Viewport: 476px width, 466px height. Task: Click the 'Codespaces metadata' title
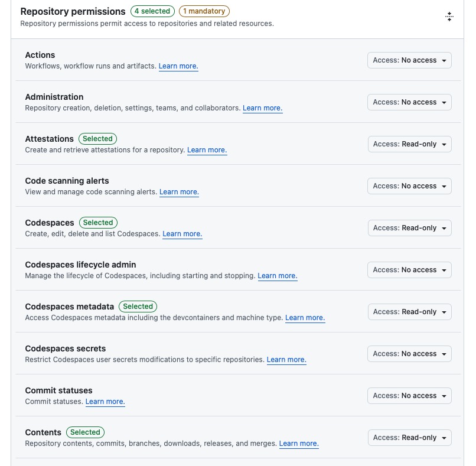(x=70, y=307)
